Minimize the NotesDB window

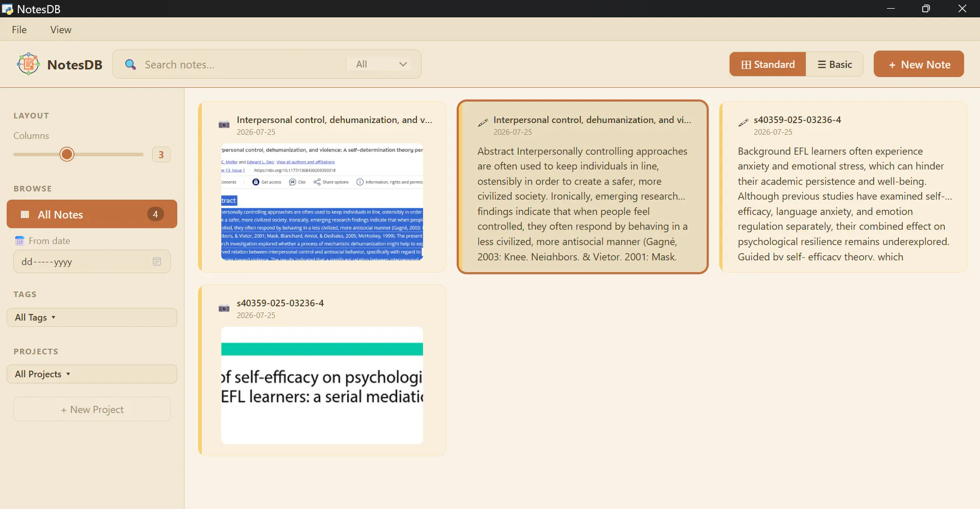point(891,9)
